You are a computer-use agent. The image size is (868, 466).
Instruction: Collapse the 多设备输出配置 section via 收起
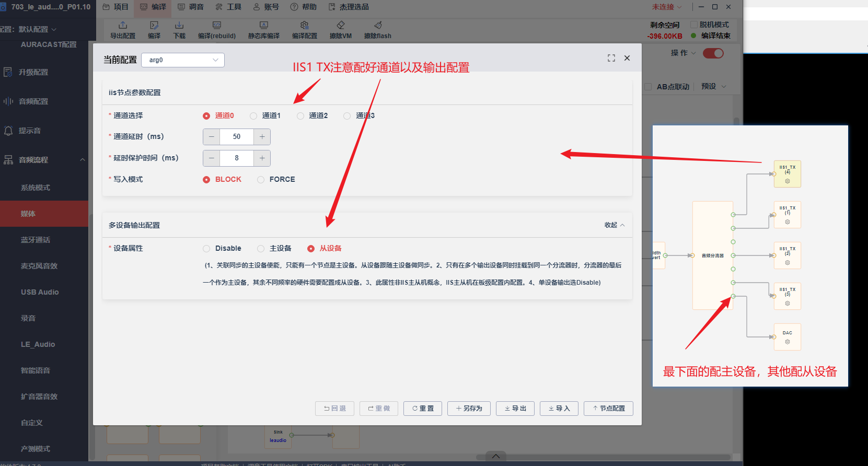tap(615, 225)
